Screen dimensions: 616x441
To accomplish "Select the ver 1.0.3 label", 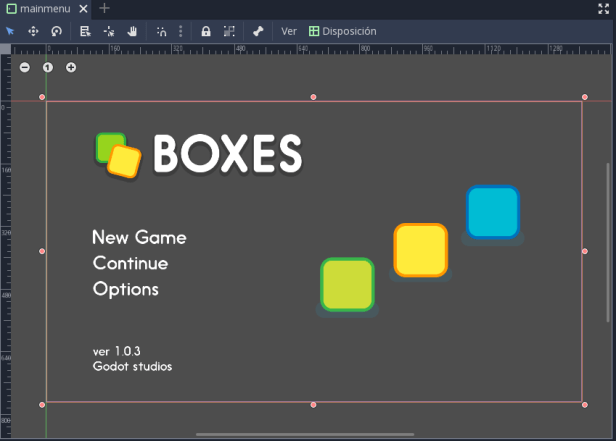I will [116, 351].
